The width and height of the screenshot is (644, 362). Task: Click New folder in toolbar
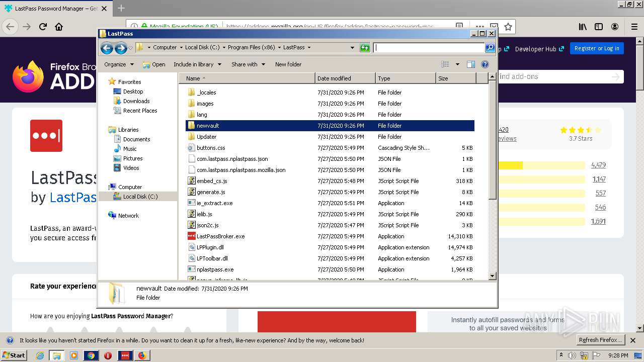(288, 64)
